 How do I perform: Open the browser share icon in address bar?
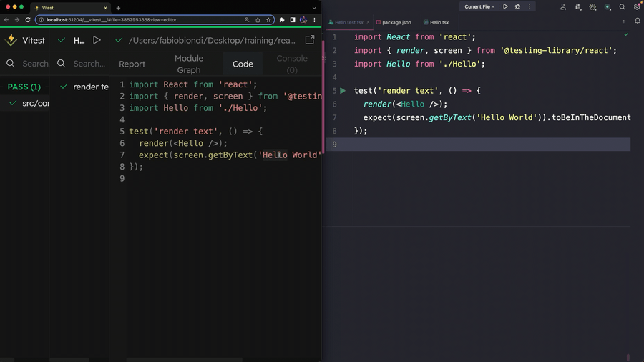point(258,20)
